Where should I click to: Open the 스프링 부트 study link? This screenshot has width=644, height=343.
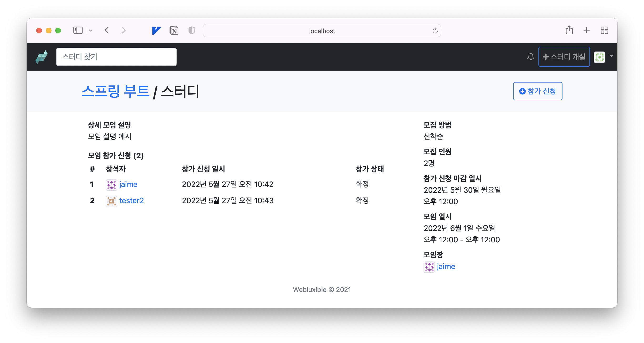coord(116,91)
